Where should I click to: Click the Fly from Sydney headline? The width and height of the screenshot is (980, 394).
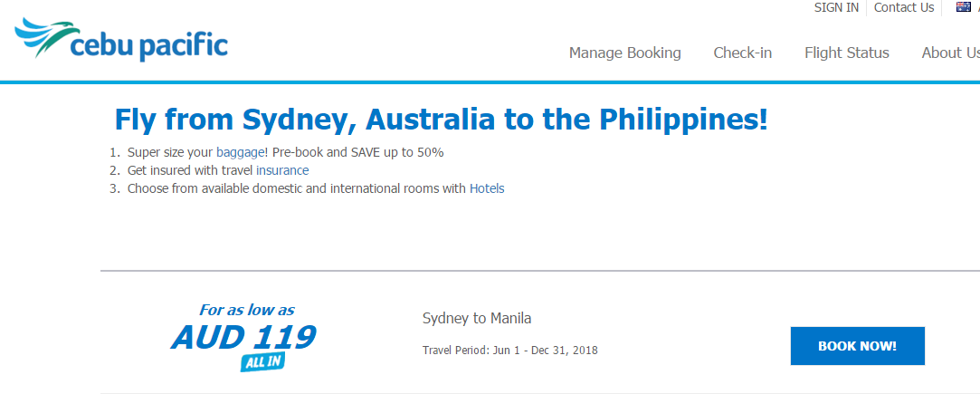click(442, 120)
